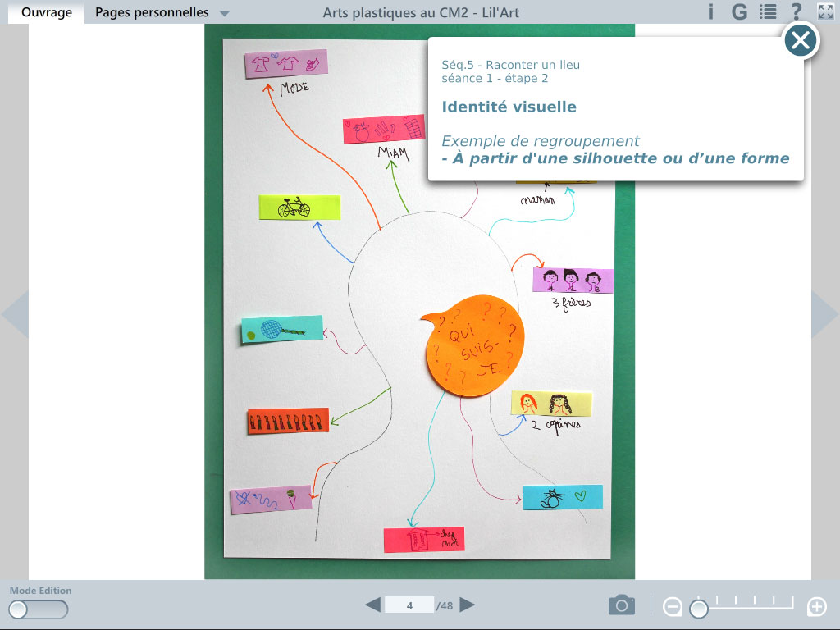This screenshot has height=630, width=840.
Task: Open the table of contents list icon
Action: (768, 11)
